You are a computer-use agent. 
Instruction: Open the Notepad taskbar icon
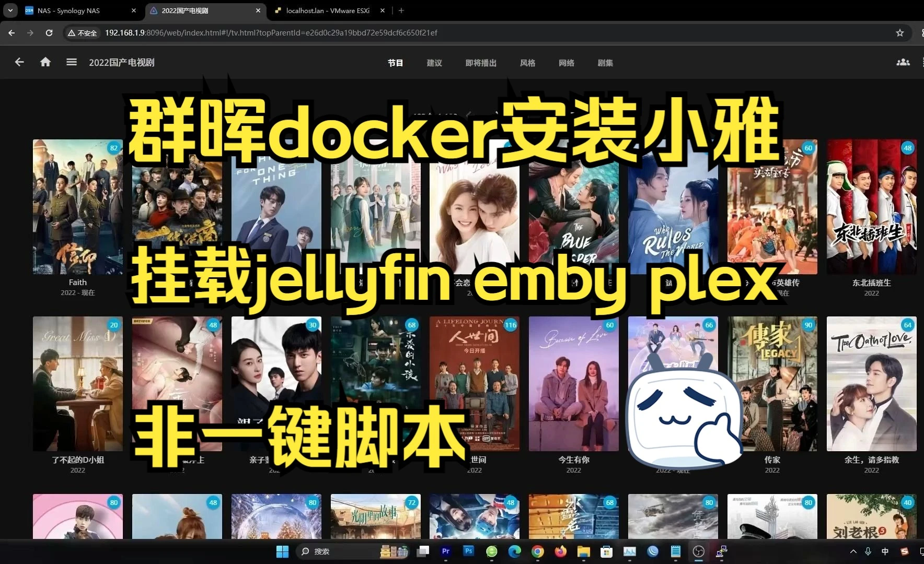pos(676,551)
